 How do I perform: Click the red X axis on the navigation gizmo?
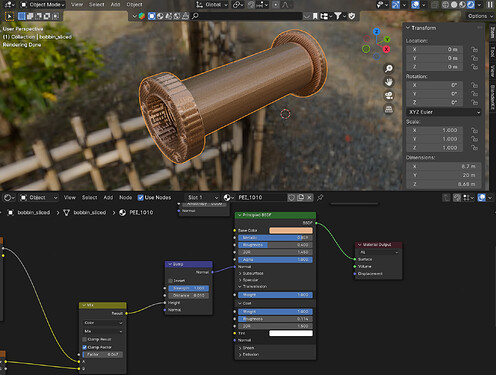tap(386, 49)
